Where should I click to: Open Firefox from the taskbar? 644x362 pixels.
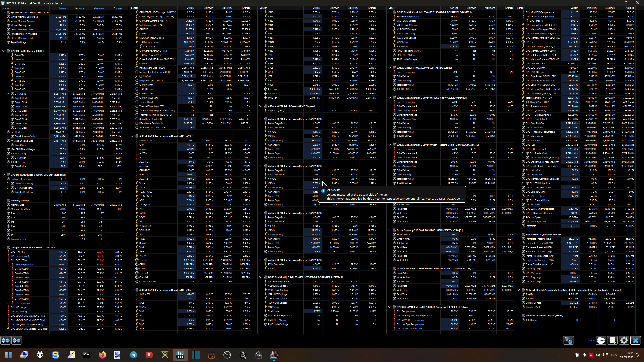(102, 355)
